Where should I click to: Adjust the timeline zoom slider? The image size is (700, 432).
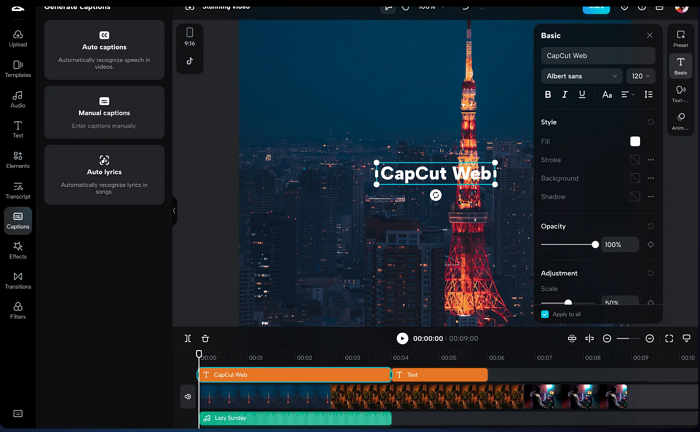click(629, 339)
